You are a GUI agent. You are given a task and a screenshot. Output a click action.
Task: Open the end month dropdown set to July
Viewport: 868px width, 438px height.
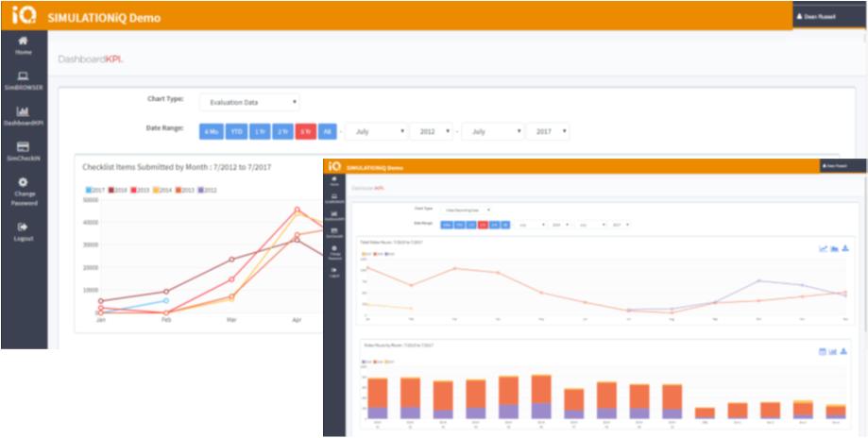[493, 131]
